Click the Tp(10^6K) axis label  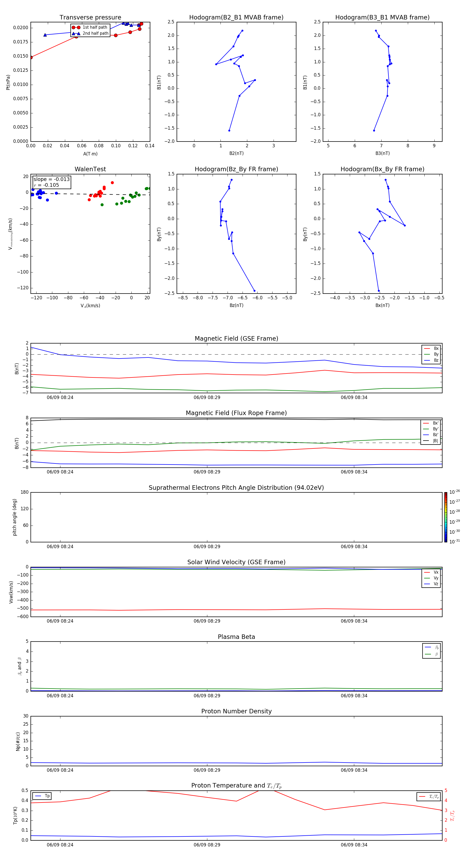[x=15, y=815]
